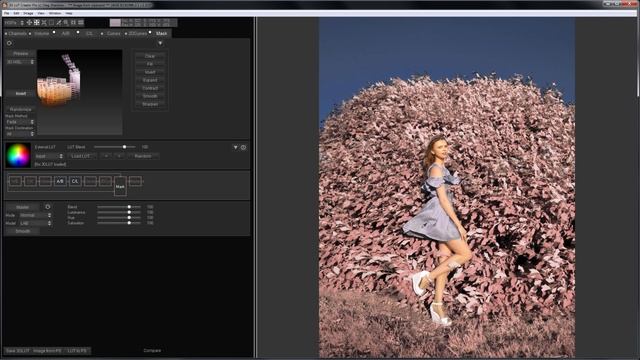Switch to the A/B tab
Viewport: 640px width, 360px height.
pyautogui.click(x=65, y=33)
